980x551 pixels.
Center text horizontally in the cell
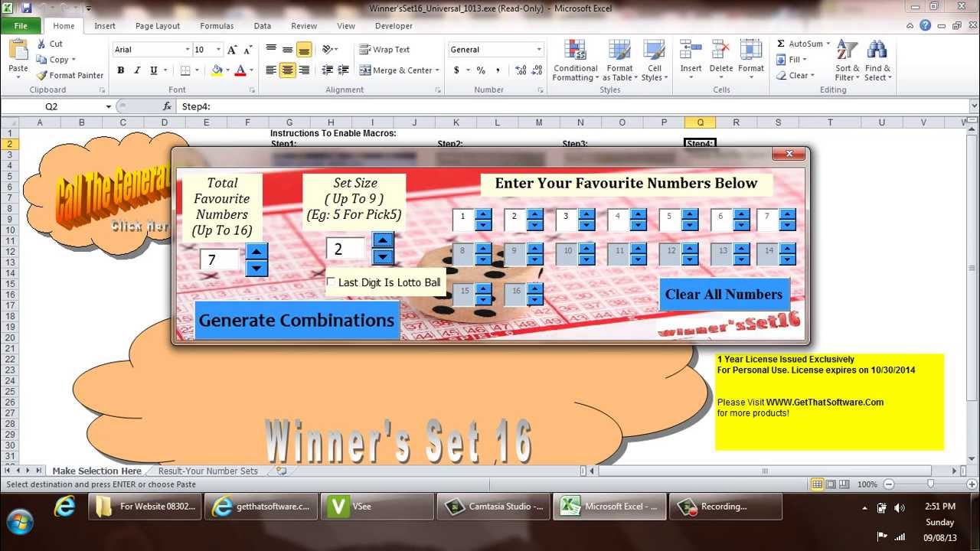287,70
